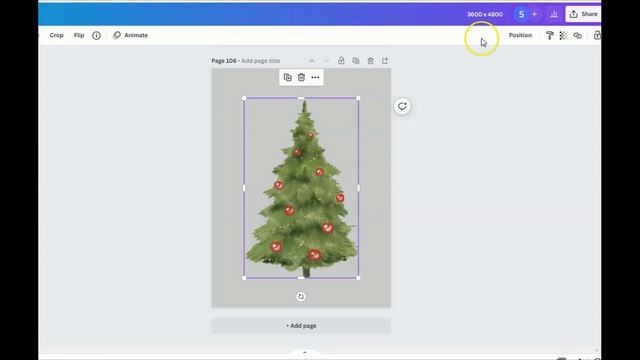The height and width of the screenshot is (360, 640).
Task: Move page down with the down chevron
Action: [327, 61]
